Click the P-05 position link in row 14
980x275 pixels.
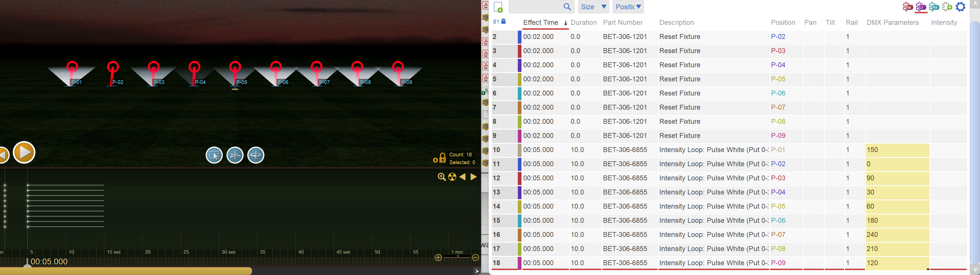tap(778, 207)
